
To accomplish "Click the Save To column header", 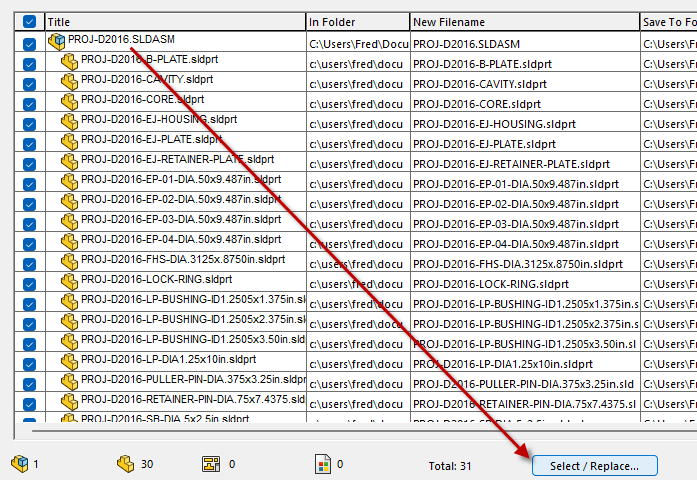I will tap(668, 21).
